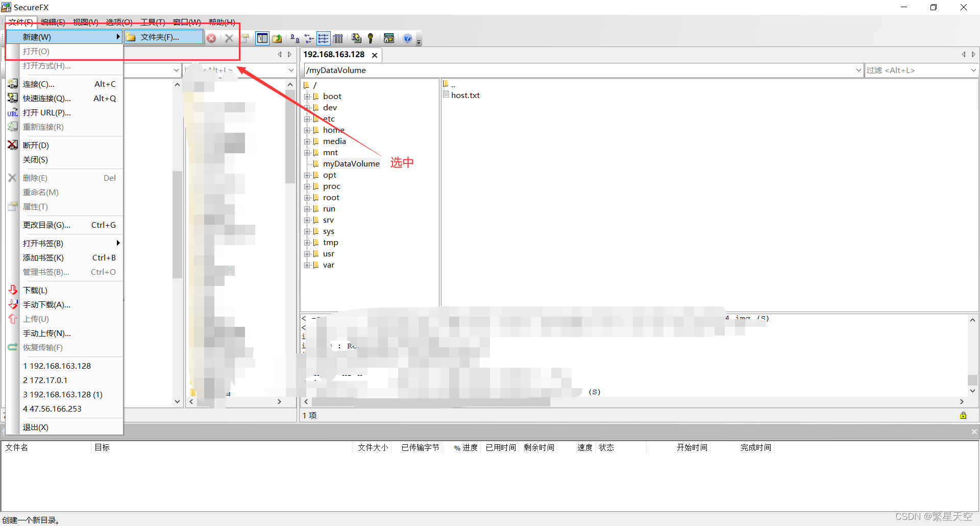This screenshot has height=526, width=980.
Task: Click the lock icon in status bar
Action: 963,415
